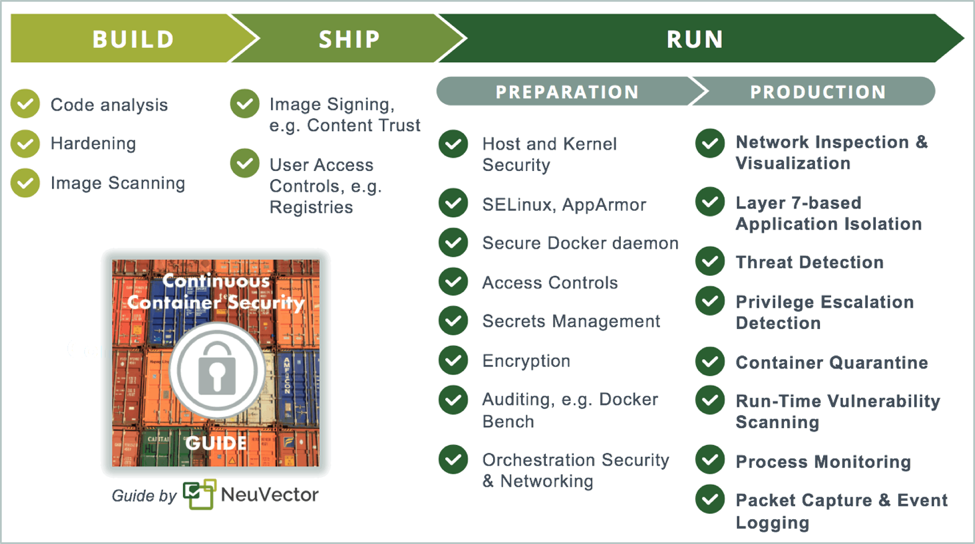Click the checkmark next to Hardening

pos(25,143)
